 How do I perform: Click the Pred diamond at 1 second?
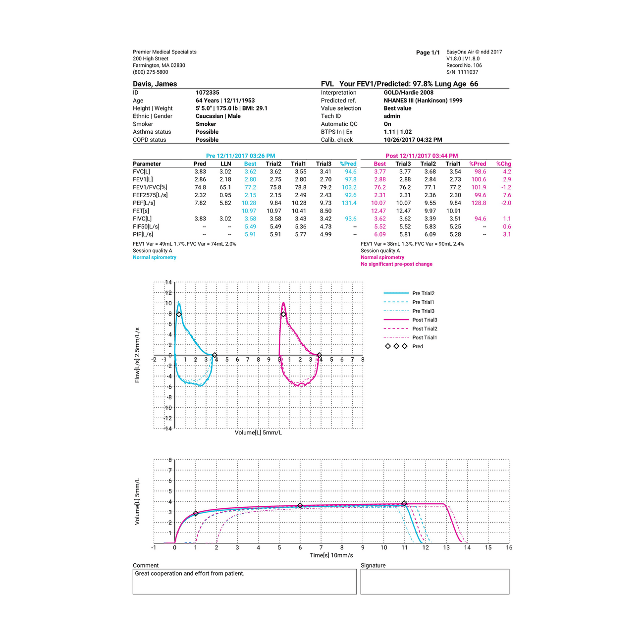(196, 514)
